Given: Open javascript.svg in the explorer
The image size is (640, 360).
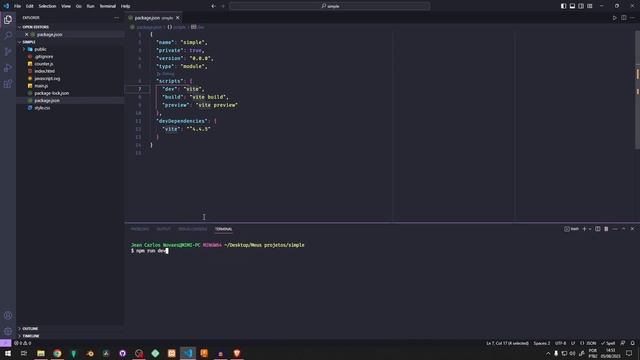Looking at the screenshot, I should point(47,79).
